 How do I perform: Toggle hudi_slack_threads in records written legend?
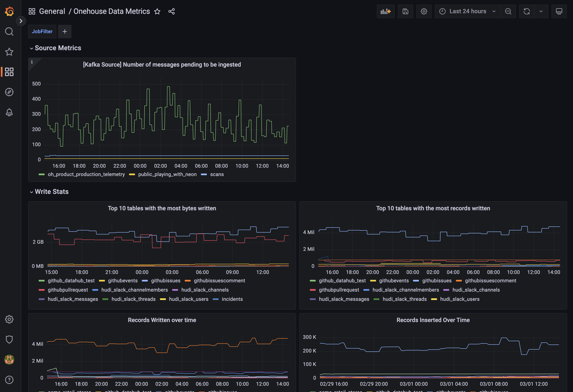pos(405,299)
